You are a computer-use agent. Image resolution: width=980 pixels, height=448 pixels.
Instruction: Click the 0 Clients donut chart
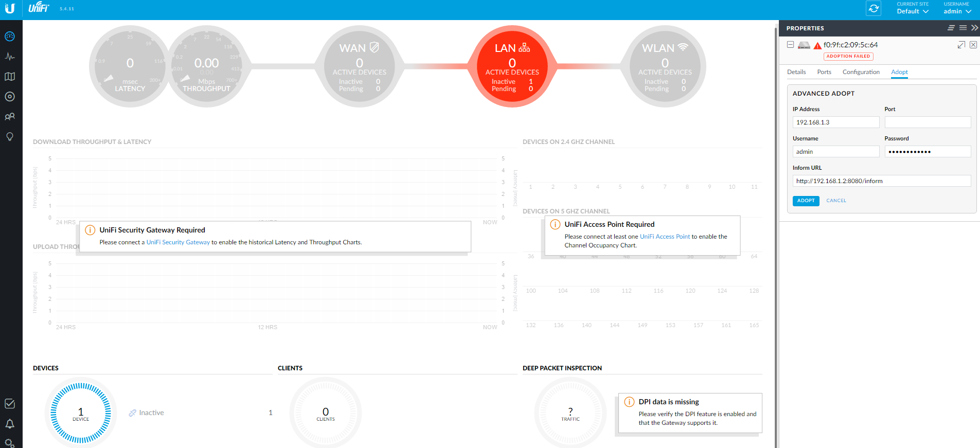326,413
